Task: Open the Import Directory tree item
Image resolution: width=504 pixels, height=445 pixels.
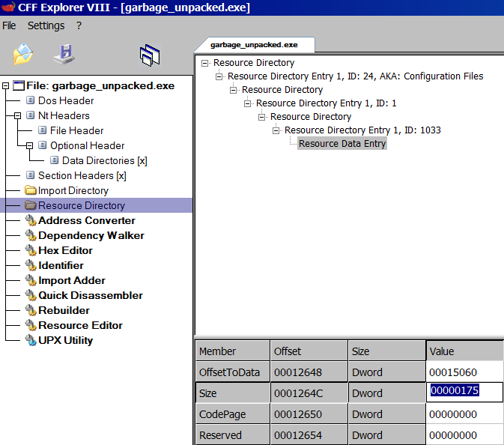Action: [x=73, y=191]
